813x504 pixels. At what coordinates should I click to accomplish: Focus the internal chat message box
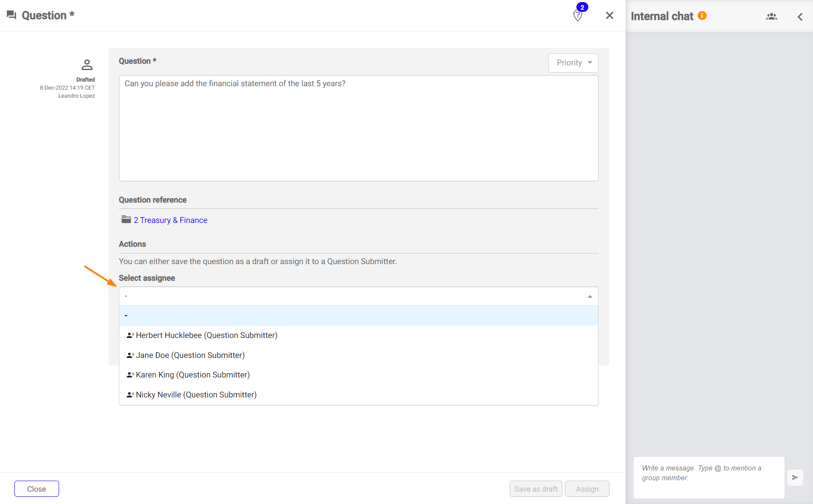[709, 477]
